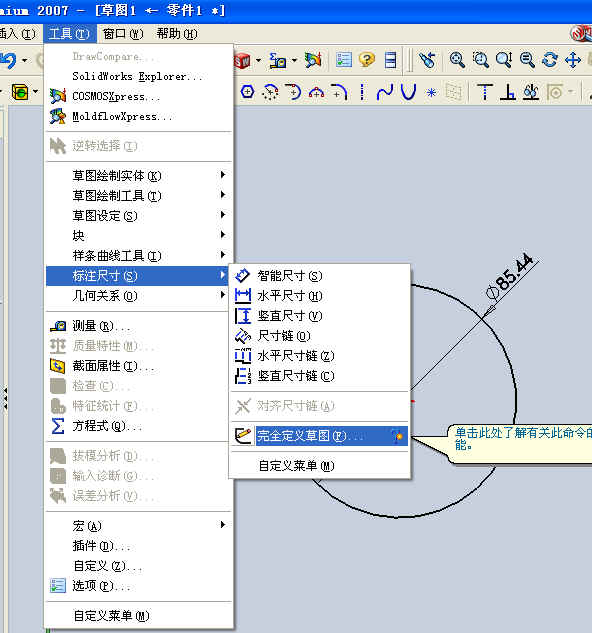Click the red SolidWorks cube icon
592x633 pixels.
pos(242,61)
